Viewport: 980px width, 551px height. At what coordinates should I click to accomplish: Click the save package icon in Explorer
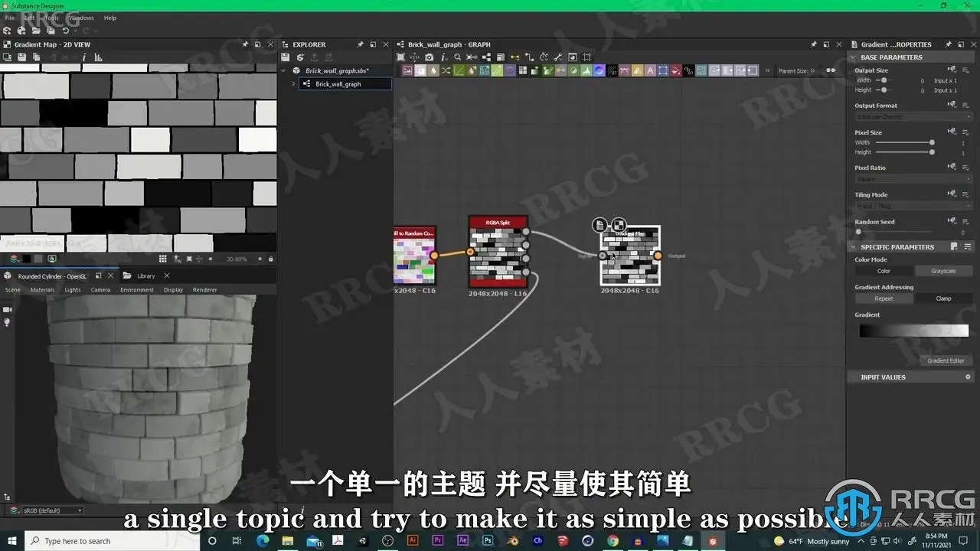pos(286,57)
